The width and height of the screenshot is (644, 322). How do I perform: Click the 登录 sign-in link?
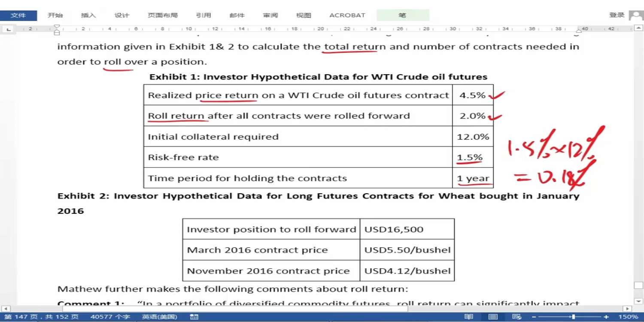point(617,15)
